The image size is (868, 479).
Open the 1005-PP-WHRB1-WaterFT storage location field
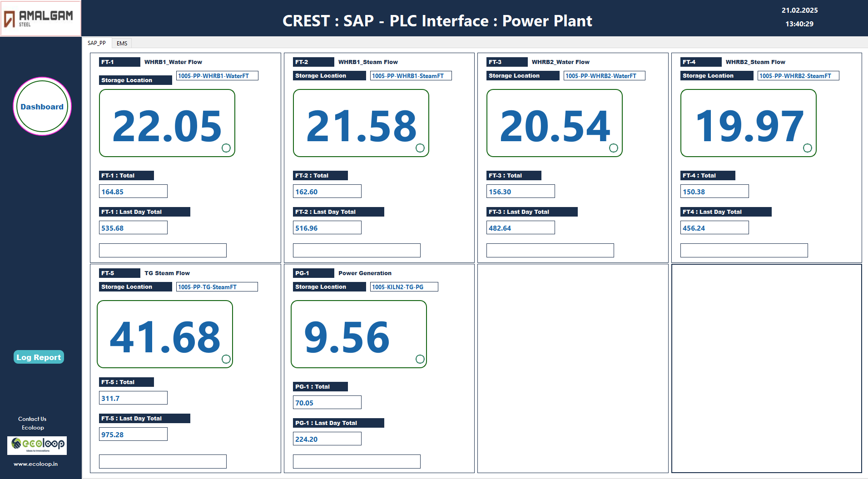(217, 75)
